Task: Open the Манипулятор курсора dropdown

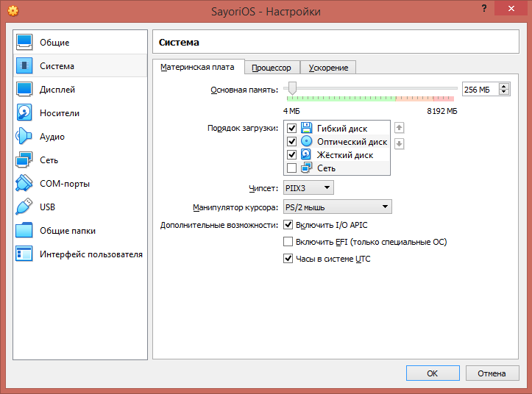Action: pyautogui.click(x=338, y=207)
